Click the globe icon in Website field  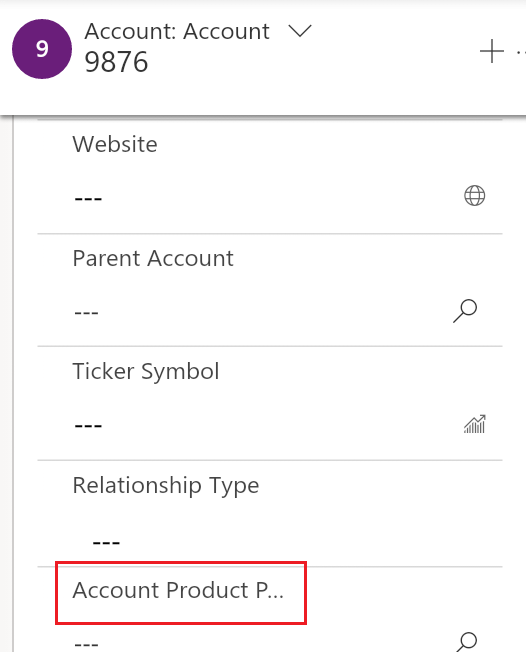[474, 195]
